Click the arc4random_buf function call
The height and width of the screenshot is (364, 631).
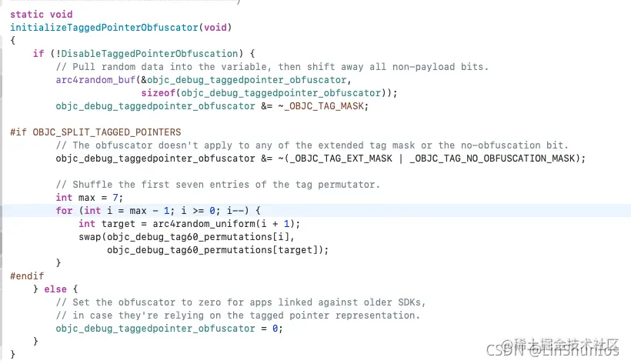tap(95, 80)
